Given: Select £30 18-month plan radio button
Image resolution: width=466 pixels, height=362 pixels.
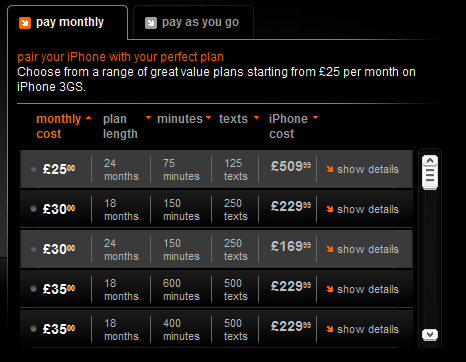Looking at the screenshot, I should pos(33,208).
